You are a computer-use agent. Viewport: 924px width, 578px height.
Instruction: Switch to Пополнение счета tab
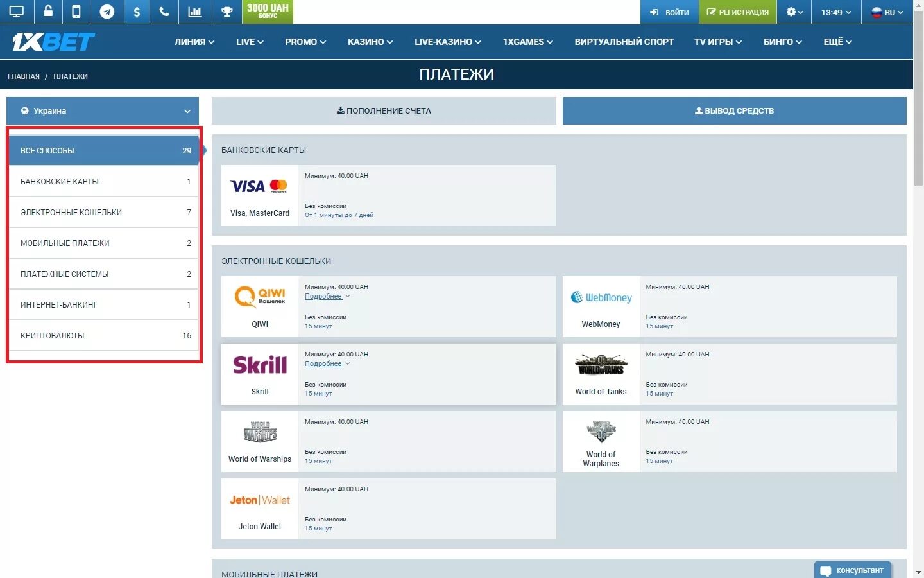pos(384,110)
